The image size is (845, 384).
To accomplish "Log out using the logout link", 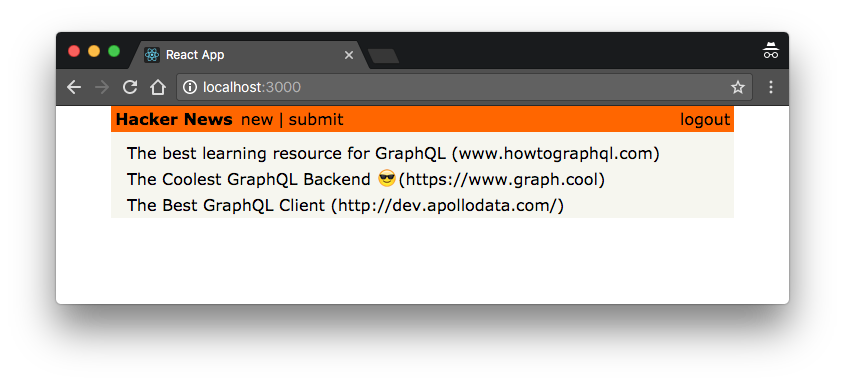I will (705, 120).
